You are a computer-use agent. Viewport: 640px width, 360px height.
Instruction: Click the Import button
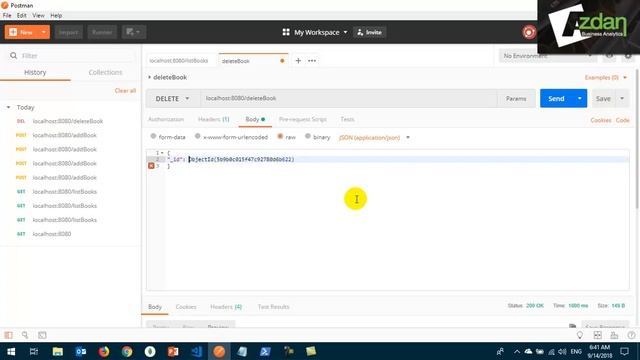(x=68, y=32)
